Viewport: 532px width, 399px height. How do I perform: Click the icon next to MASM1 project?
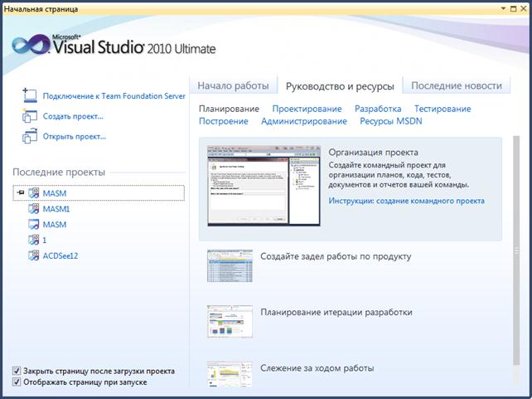click(33, 208)
